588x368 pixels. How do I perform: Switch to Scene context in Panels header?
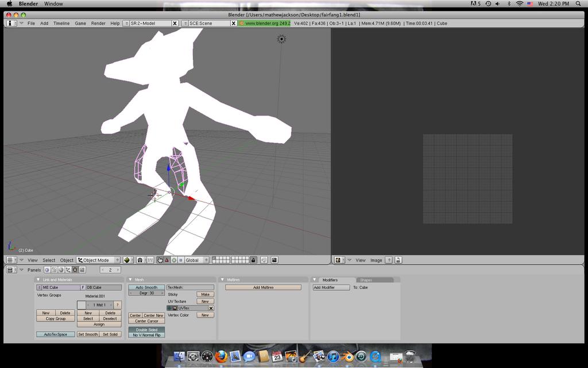(x=82, y=270)
